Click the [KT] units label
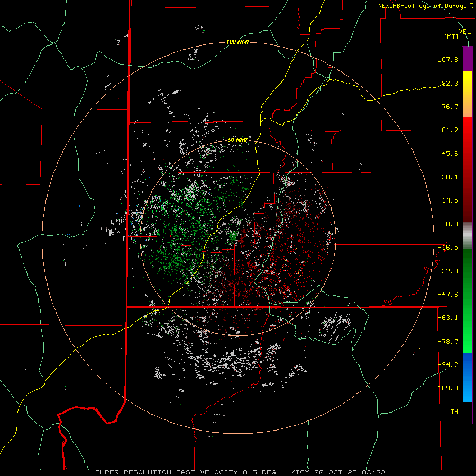The image size is (476, 476). 452,36
